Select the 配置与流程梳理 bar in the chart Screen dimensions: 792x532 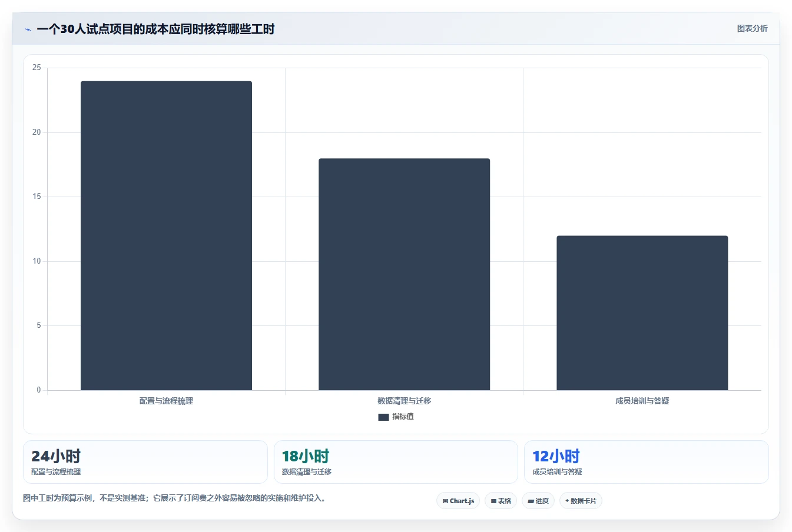click(x=166, y=235)
